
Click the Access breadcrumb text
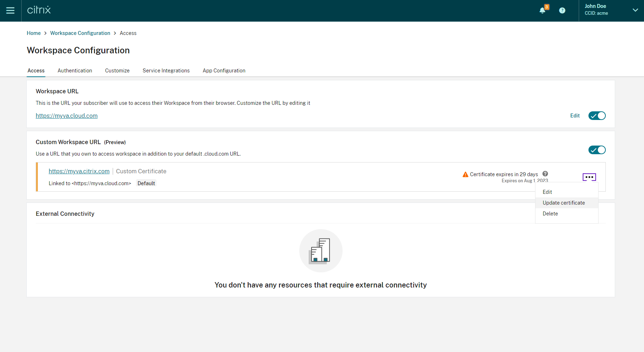point(128,33)
